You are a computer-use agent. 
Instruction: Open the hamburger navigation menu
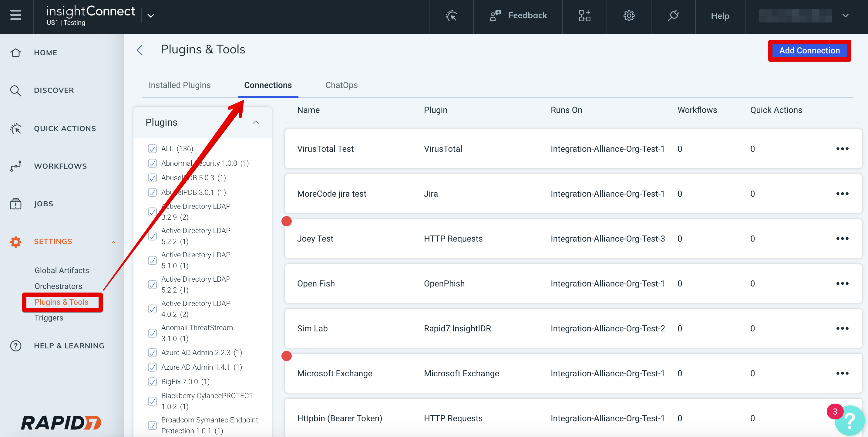click(16, 15)
